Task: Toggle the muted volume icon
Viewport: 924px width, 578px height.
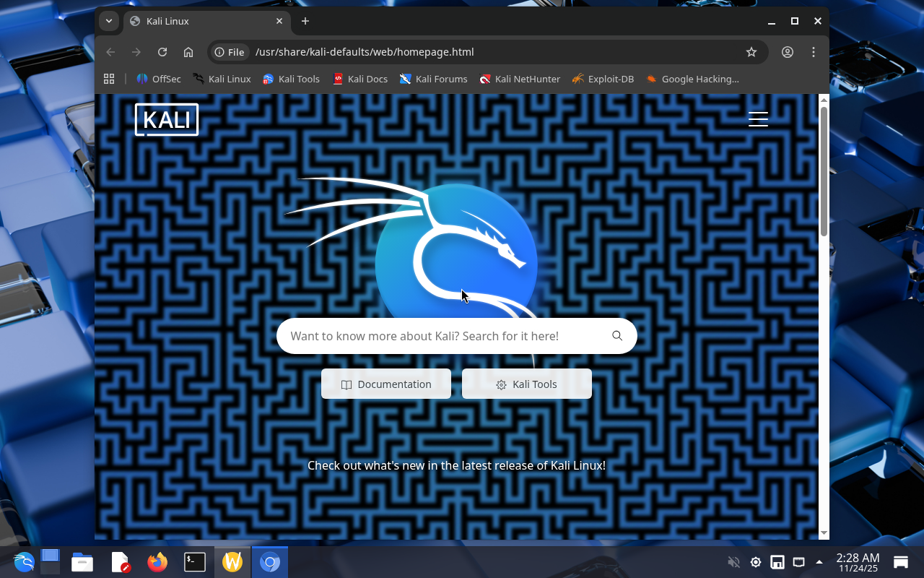Action: point(733,562)
